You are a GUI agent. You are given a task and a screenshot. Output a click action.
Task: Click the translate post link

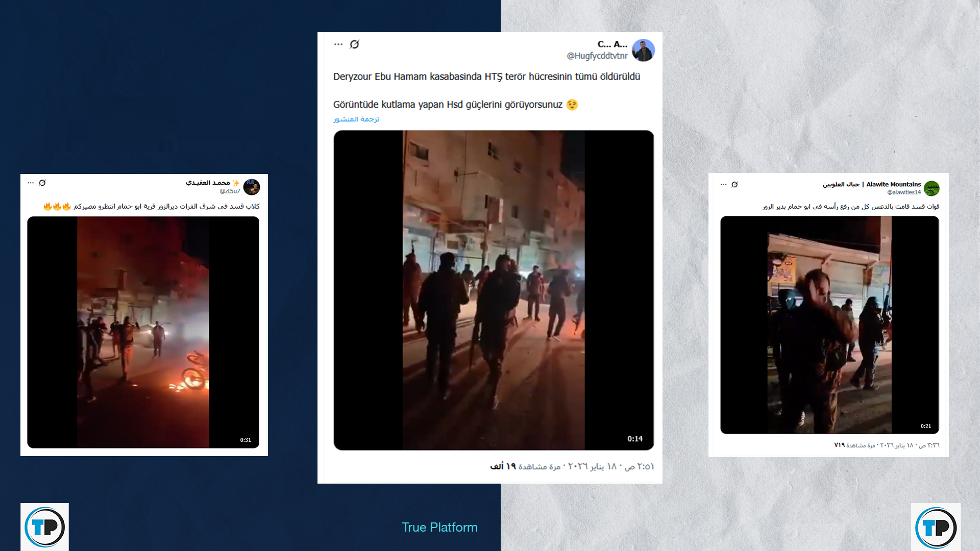pos(356,119)
